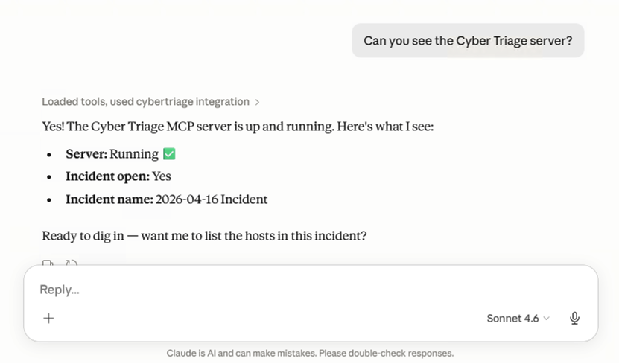Click the arrow after "cybertriage integration"

[x=258, y=102]
